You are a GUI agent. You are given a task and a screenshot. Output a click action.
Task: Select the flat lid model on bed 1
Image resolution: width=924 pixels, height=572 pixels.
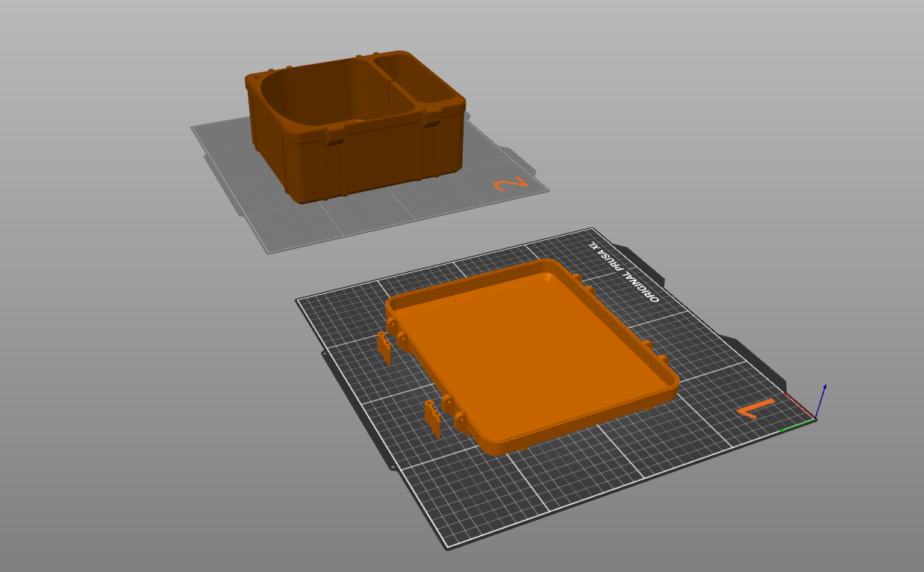click(533, 356)
